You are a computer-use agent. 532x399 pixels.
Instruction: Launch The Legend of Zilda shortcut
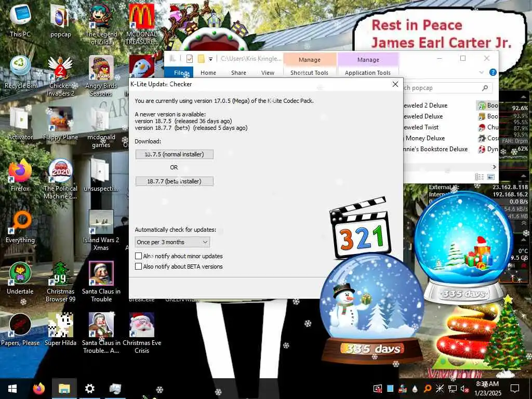101,24
